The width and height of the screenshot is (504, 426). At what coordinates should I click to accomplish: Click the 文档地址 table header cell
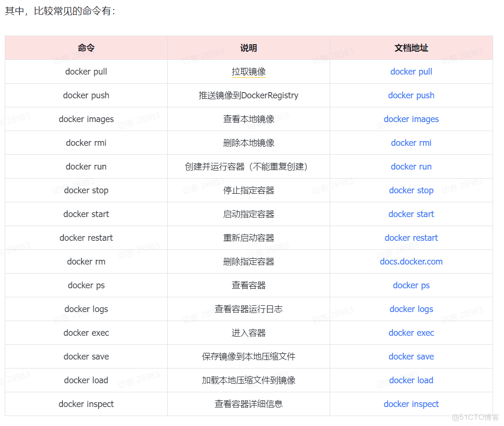(x=411, y=47)
